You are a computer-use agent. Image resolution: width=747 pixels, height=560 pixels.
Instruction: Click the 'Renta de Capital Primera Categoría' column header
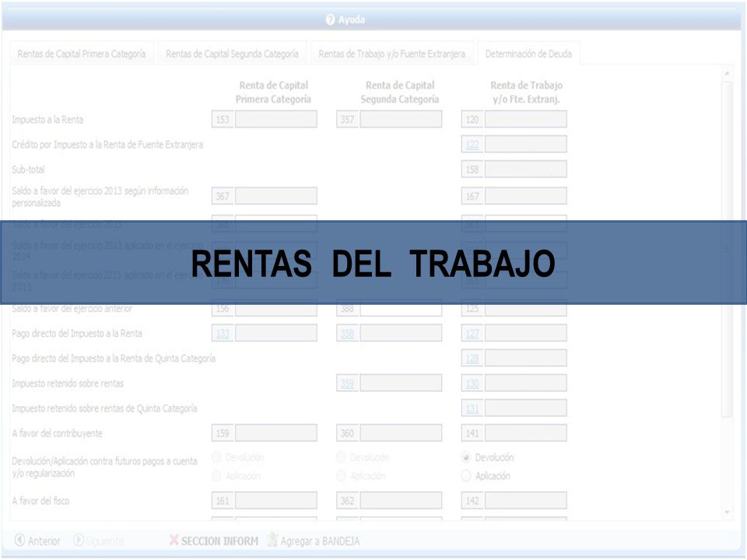tap(273, 93)
